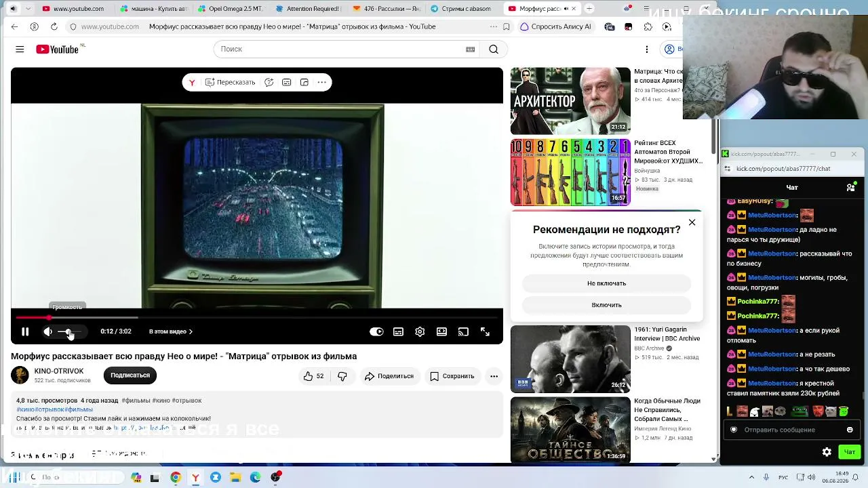Open the KINO-OTRIVOK channel avatar
The height and width of the screenshot is (488, 868).
pyautogui.click(x=20, y=375)
